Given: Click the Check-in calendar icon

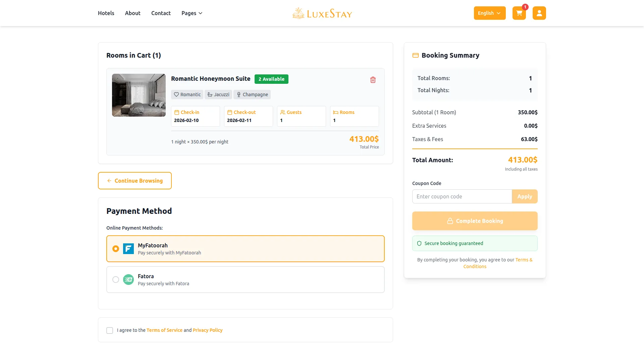Looking at the screenshot, I should click(x=176, y=112).
